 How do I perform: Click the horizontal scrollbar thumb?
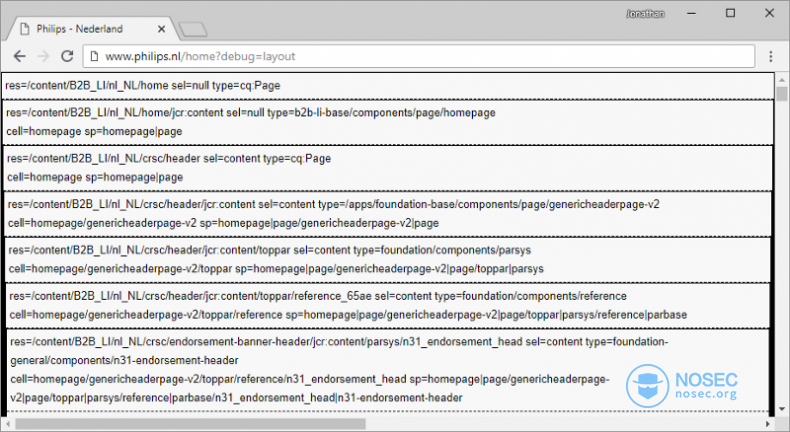pyautogui.click(x=190, y=424)
